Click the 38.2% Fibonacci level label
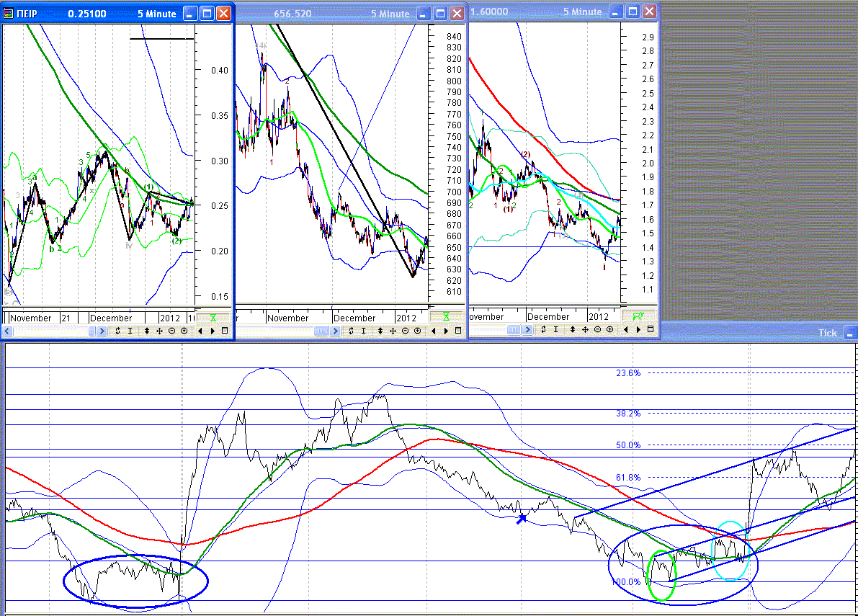The height and width of the screenshot is (616, 858). [x=628, y=414]
